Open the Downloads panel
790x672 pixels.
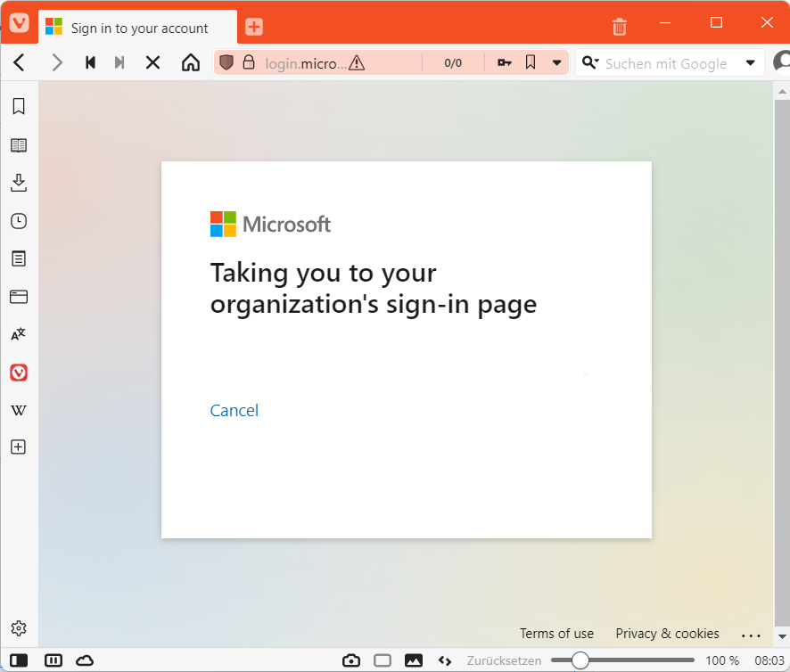19,184
